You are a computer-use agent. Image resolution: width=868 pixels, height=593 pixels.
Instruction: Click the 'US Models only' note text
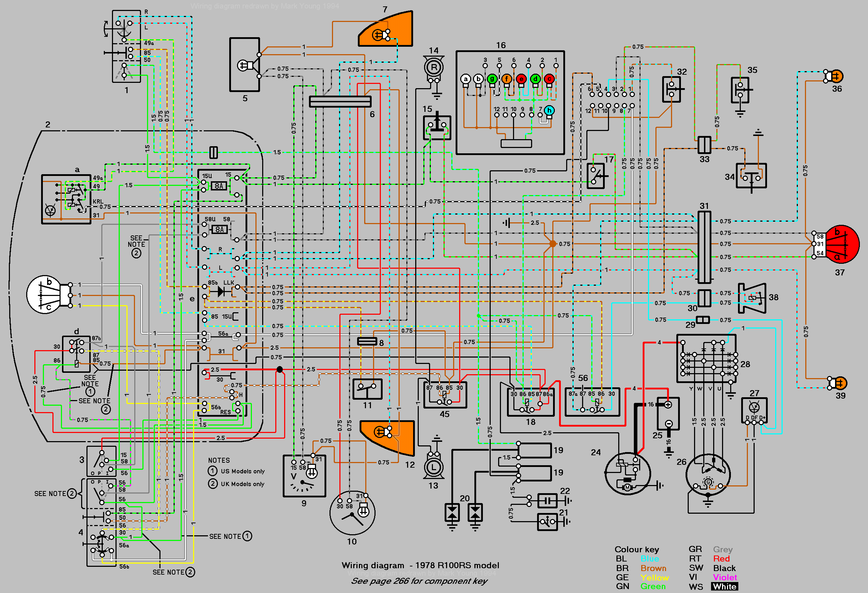[243, 471]
